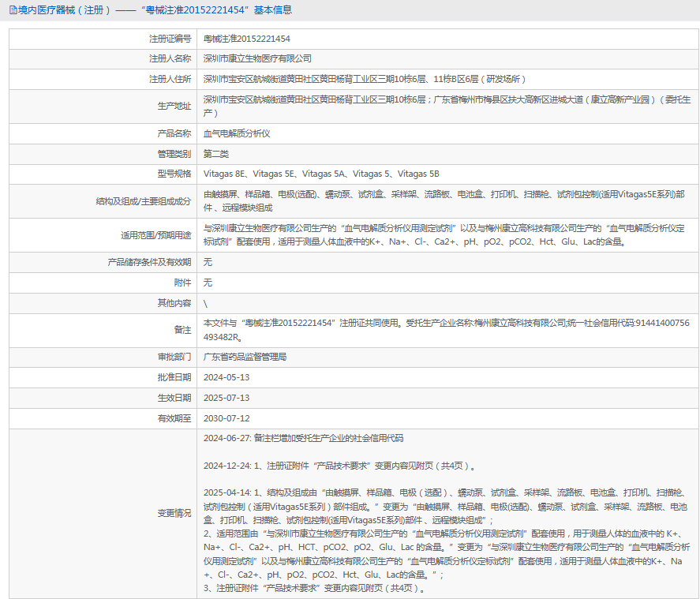
Task: Select the 2024-06-27 change record line
Action: tap(304, 438)
